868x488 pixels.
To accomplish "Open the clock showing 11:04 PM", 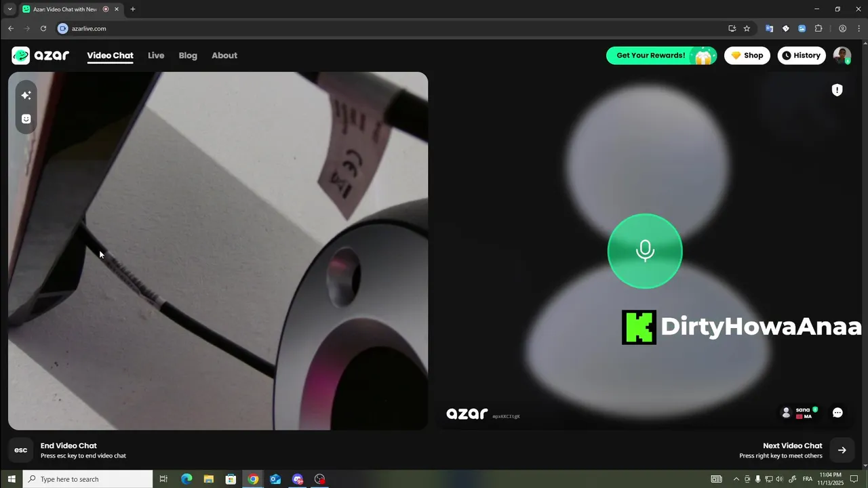I will [x=830, y=479].
